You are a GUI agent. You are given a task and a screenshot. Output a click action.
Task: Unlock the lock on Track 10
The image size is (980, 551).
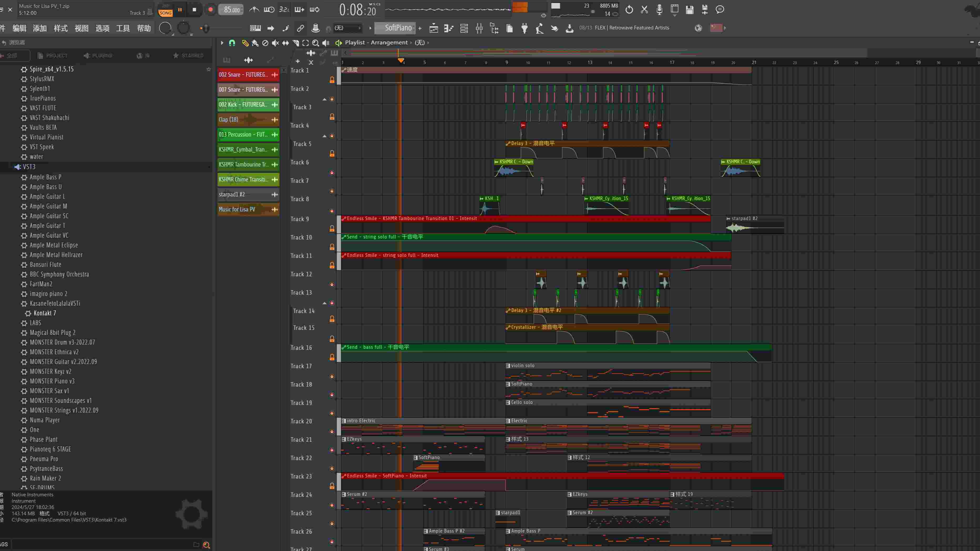click(x=332, y=247)
